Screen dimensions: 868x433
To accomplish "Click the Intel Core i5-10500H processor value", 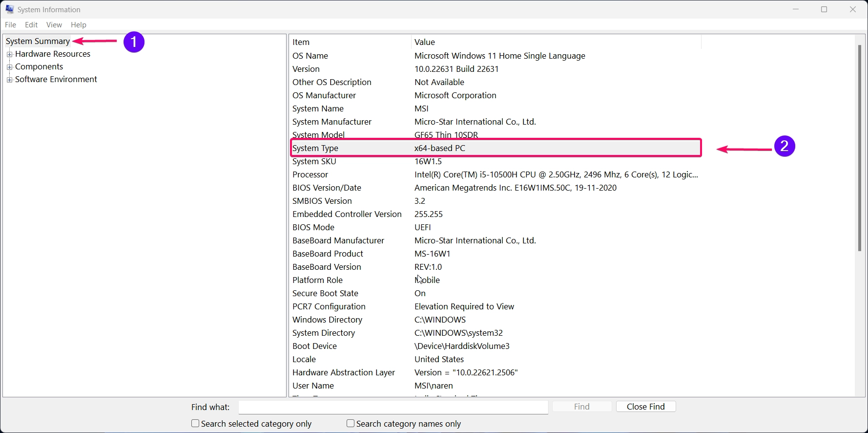I will 556,174.
